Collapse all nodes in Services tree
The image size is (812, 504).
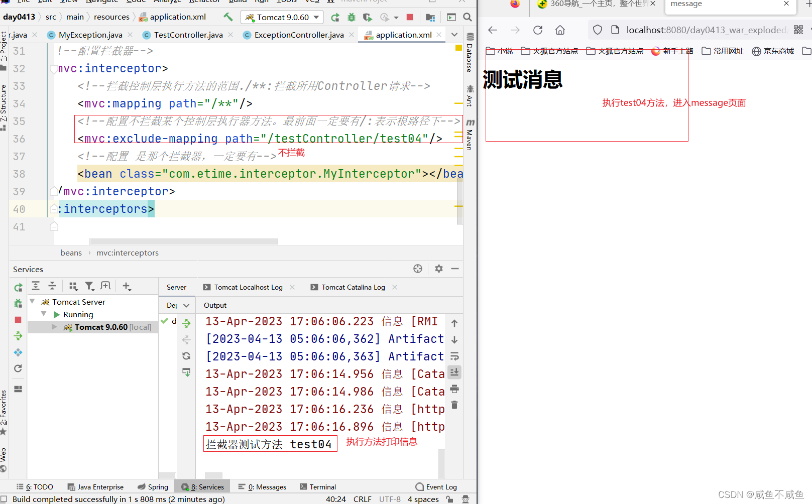point(52,286)
